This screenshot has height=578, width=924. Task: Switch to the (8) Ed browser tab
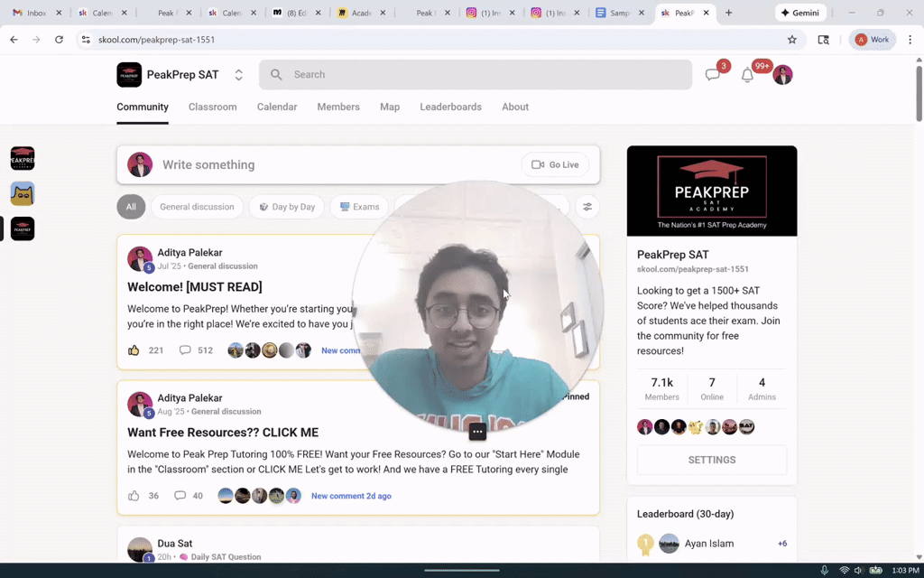click(296, 13)
